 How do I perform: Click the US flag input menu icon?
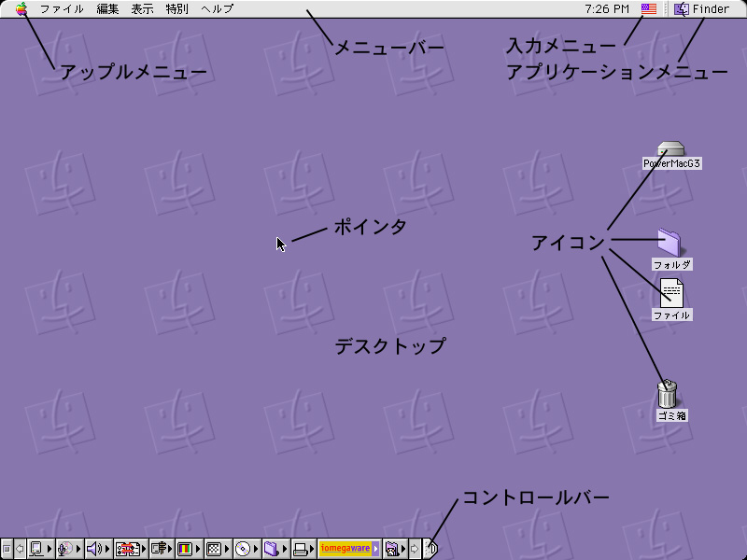(649, 9)
